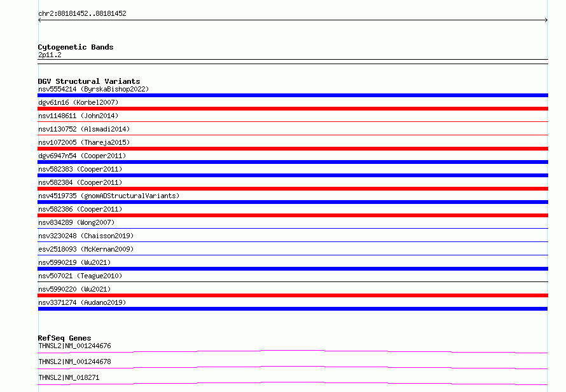Open variant nsv834289 (Wong2007) label
Screen dimensions: 566x392
(76, 222)
